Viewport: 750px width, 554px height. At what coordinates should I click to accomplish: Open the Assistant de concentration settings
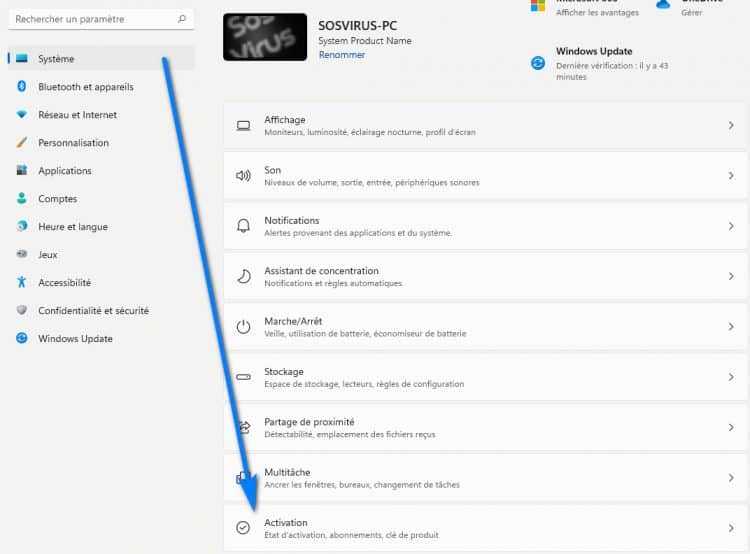[x=321, y=271]
